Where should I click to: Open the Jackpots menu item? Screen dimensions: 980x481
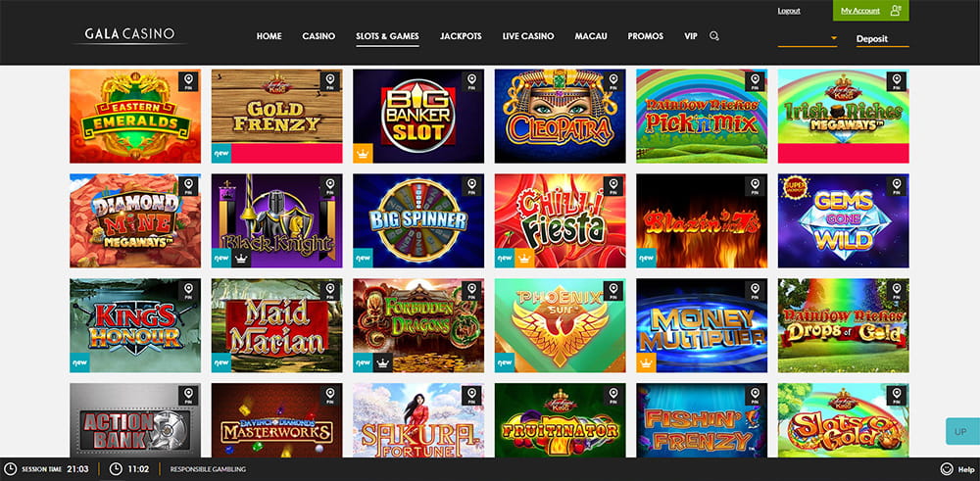pos(461,36)
